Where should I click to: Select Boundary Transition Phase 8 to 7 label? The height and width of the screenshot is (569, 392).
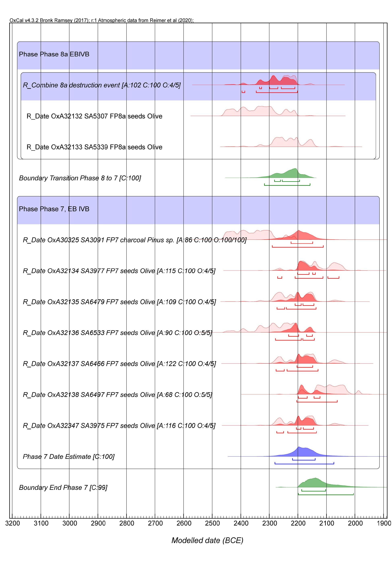coord(80,178)
